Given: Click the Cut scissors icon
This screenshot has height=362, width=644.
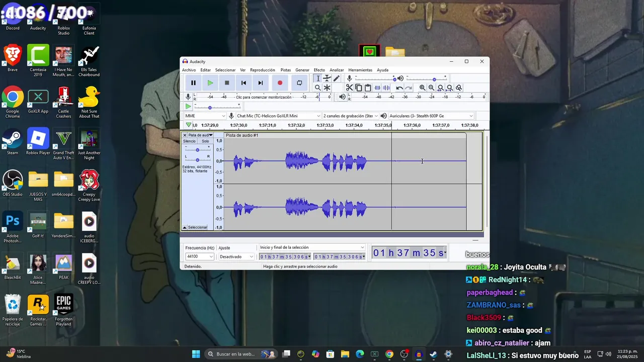Looking at the screenshot, I should pos(349,87).
